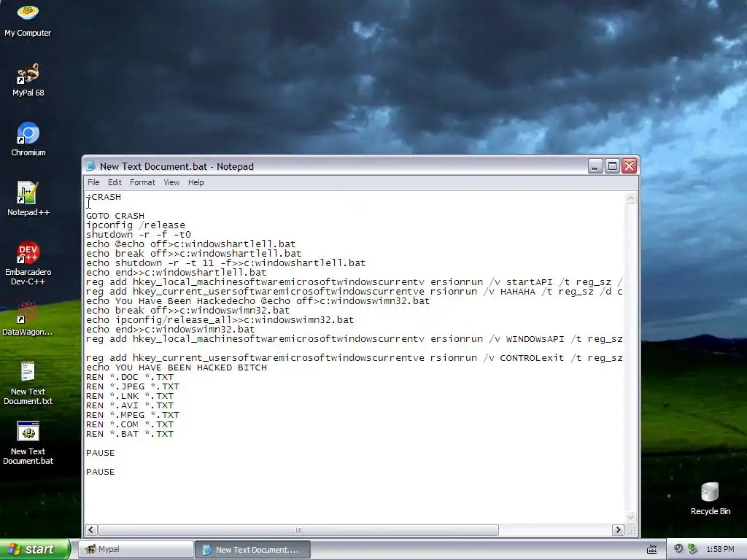Open the Notepad View menu
This screenshot has width=747, height=560.
tap(171, 182)
